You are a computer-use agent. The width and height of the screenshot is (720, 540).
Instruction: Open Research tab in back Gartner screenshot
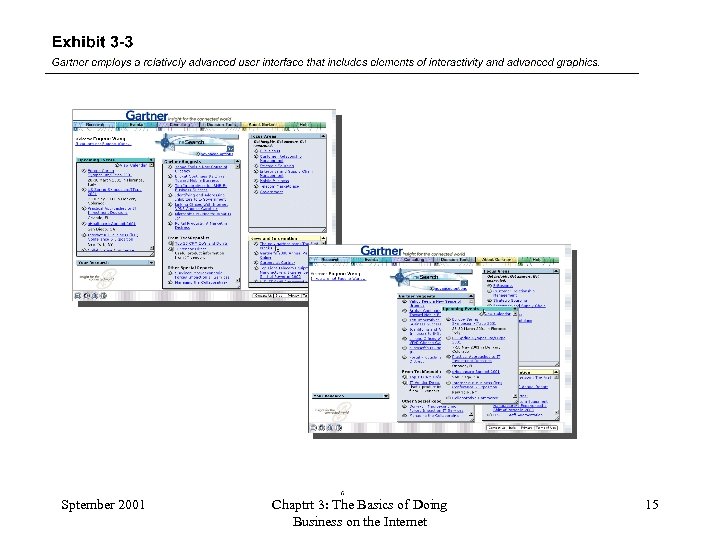tap(95, 124)
